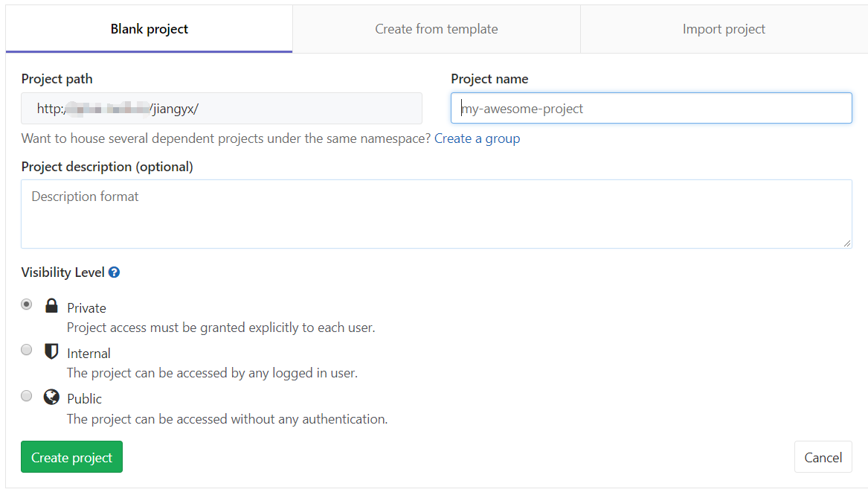The height and width of the screenshot is (501, 868).
Task: Click the Cancel button
Action: coord(823,456)
